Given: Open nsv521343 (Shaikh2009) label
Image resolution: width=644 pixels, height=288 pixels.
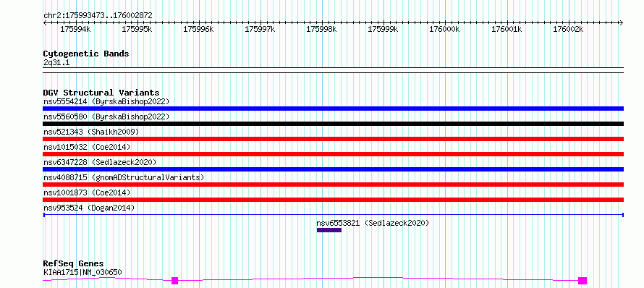Looking at the screenshot, I should tap(91, 132).
